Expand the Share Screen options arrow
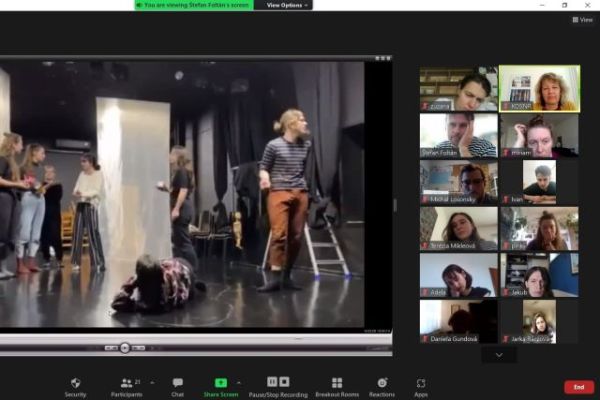 click(x=238, y=382)
